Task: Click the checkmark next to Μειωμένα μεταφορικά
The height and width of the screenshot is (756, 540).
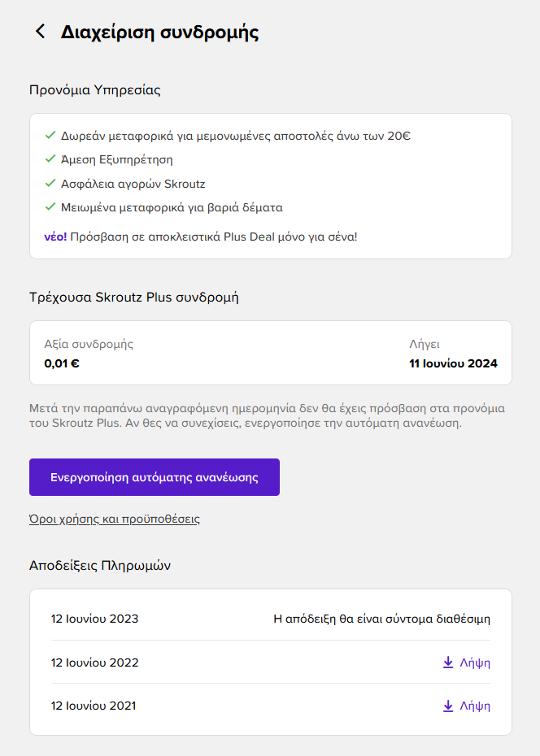Action: 50,206
